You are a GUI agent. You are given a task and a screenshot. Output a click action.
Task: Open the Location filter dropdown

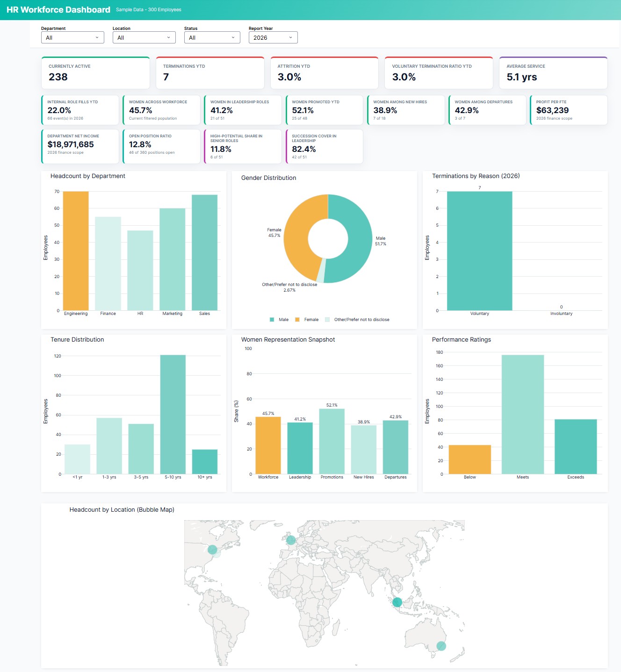click(144, 37)
